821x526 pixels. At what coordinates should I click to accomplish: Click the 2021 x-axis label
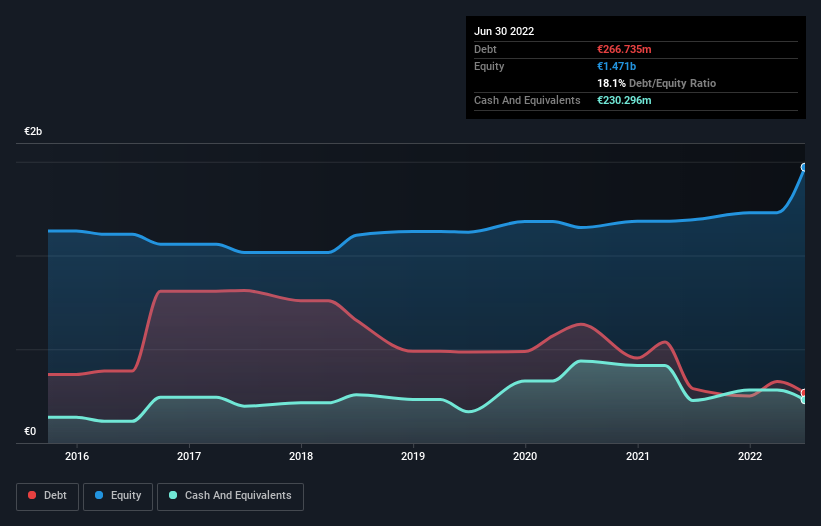point(638,456)
